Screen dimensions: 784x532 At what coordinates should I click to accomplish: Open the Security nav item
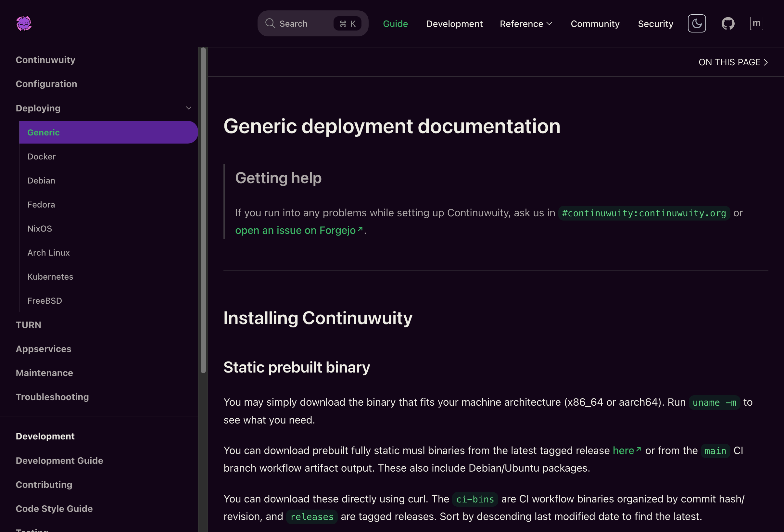coord(655,24)
